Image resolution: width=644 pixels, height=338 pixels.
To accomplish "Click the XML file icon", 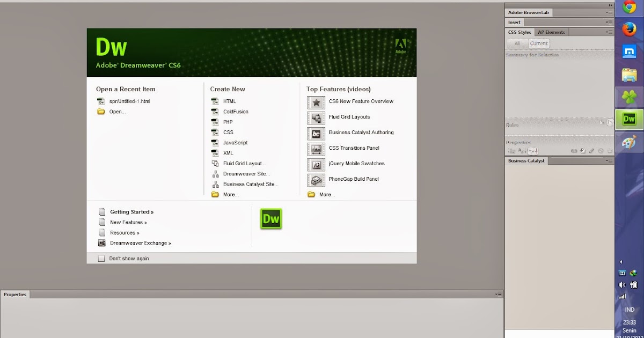I will pos(215,153).
